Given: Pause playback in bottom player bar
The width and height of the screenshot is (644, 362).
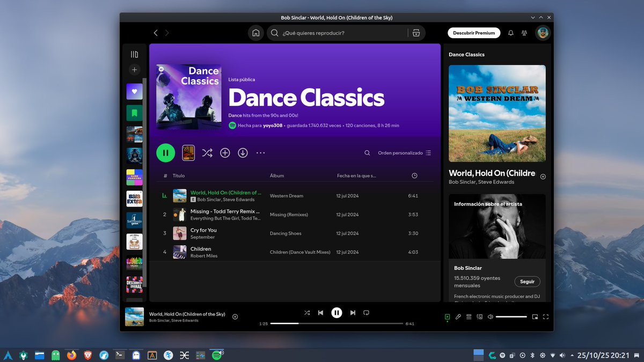Looking at the screenshot, I should point(336,313).
